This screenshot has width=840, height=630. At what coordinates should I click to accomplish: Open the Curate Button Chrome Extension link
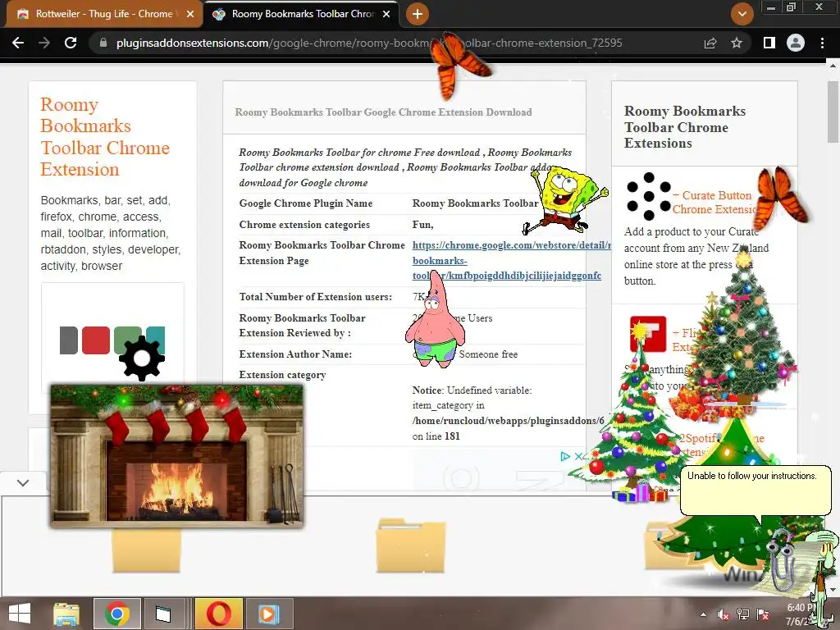714,202
